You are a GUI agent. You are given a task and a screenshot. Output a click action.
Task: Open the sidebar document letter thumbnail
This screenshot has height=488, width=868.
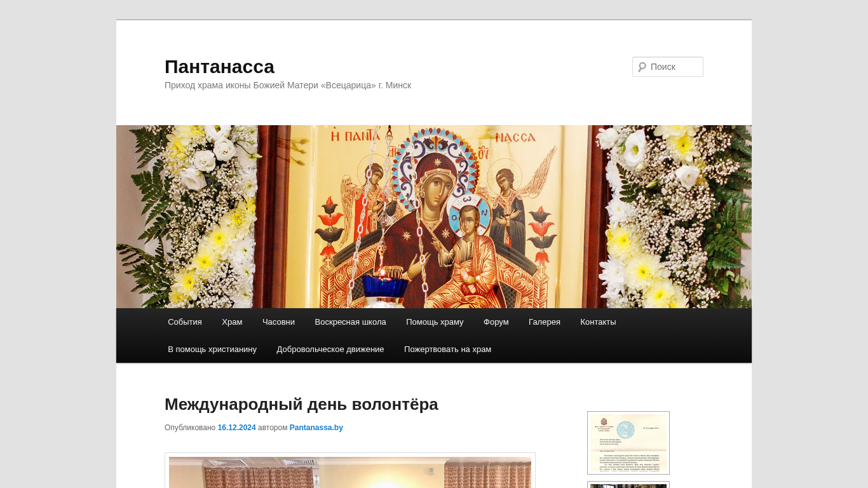click(x=628, y=443)
